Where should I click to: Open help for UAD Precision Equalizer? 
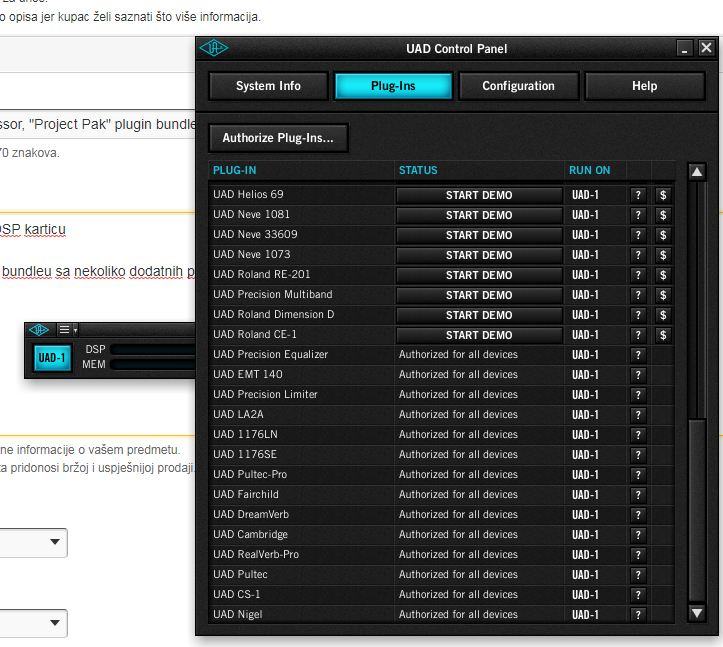pyautogui.click(x=638, y=355)
